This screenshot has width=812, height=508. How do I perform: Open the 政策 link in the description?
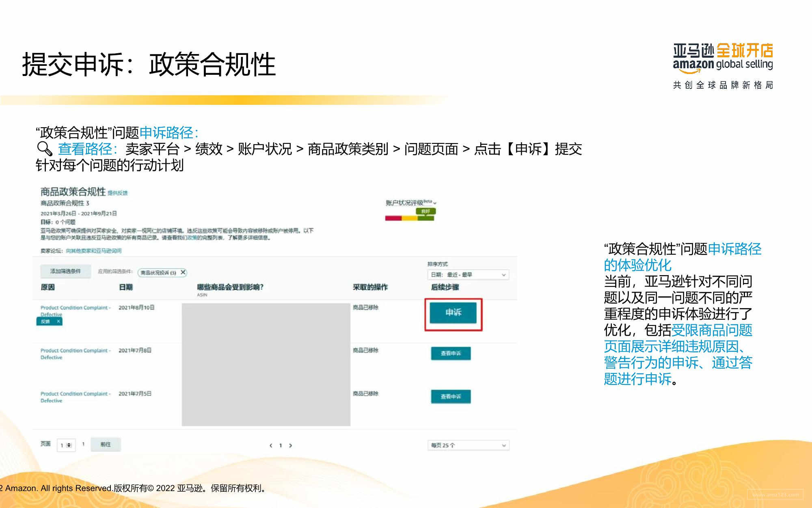pyautogui.click(x=191, y=238)
